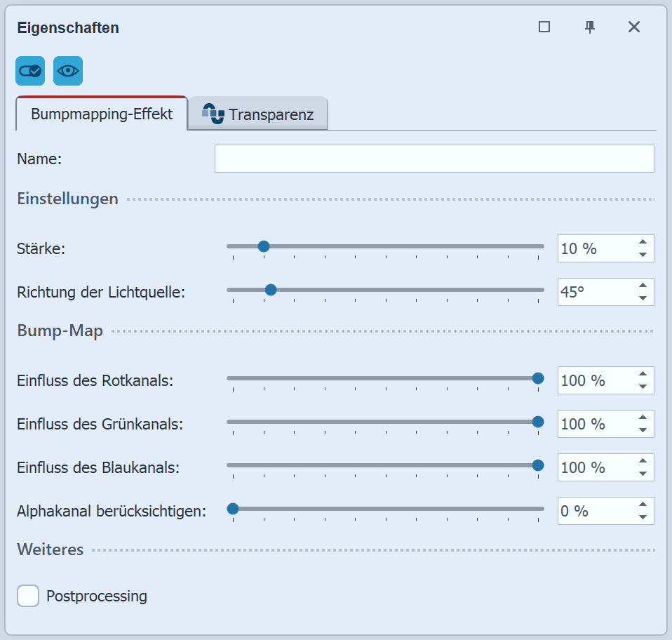Click the Richtung der Lichtquelle slider handle
This screenshot has height=640, width=672.
[271, 289]
